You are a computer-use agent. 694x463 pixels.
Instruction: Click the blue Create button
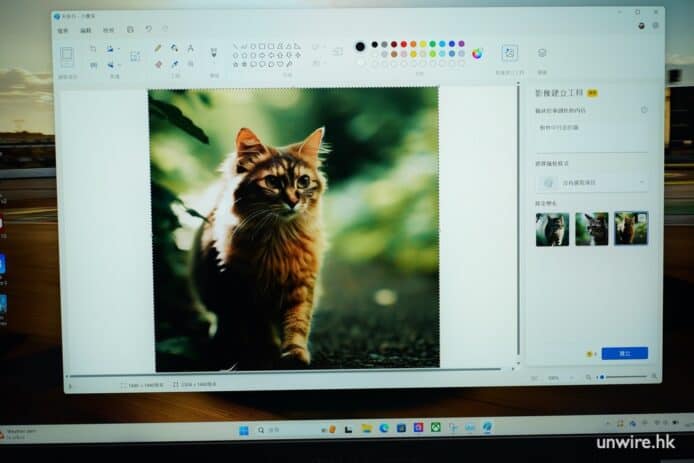point(624,353)
